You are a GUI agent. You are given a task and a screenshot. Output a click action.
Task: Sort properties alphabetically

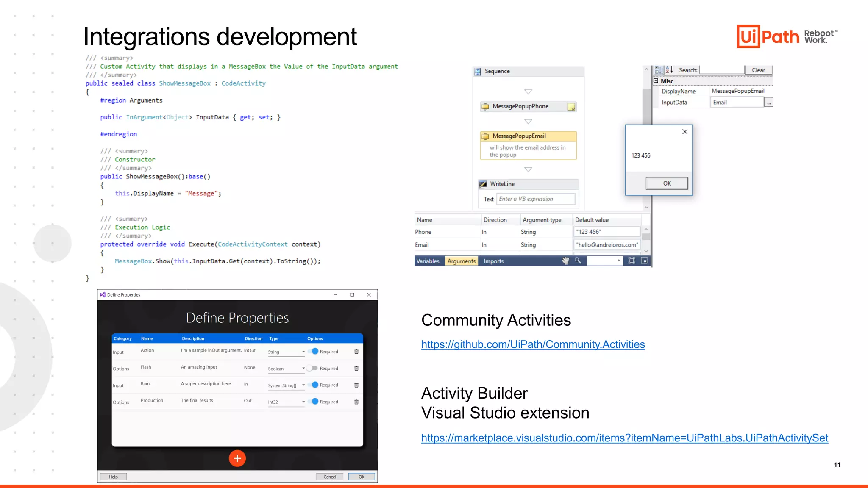click(x=669, y=70)
